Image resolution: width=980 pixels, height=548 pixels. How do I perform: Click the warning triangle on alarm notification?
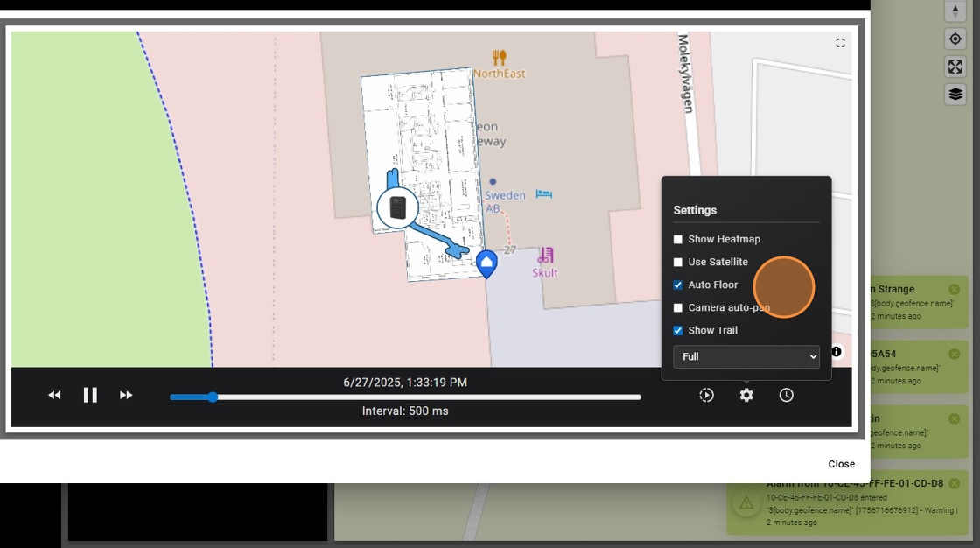pyautogui.click(x=746, y=503)
